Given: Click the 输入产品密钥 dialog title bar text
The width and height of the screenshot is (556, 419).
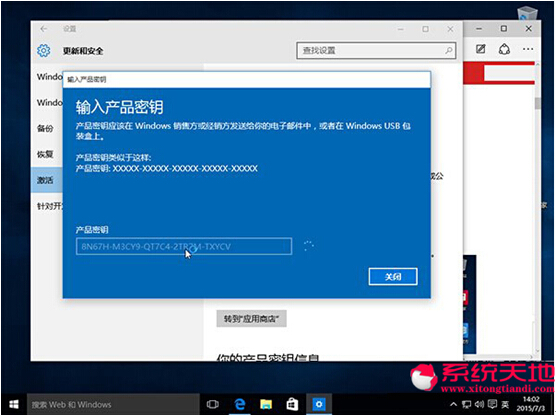Looking at the screenshot, I should click(x=87, y=79).
